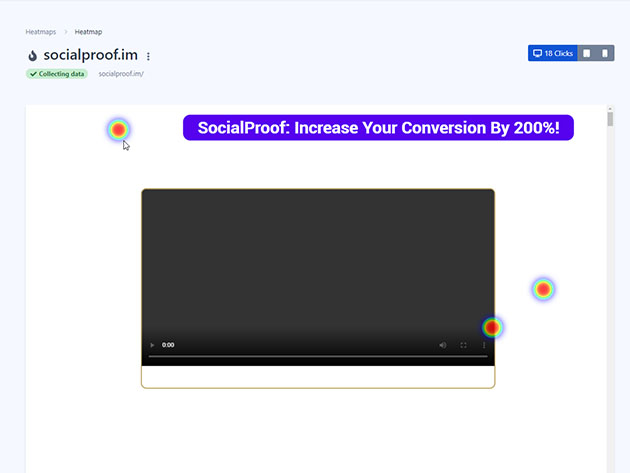Click the scrollbar up arrow
Screen dimensions: 630x473
(x=610, y=109)
